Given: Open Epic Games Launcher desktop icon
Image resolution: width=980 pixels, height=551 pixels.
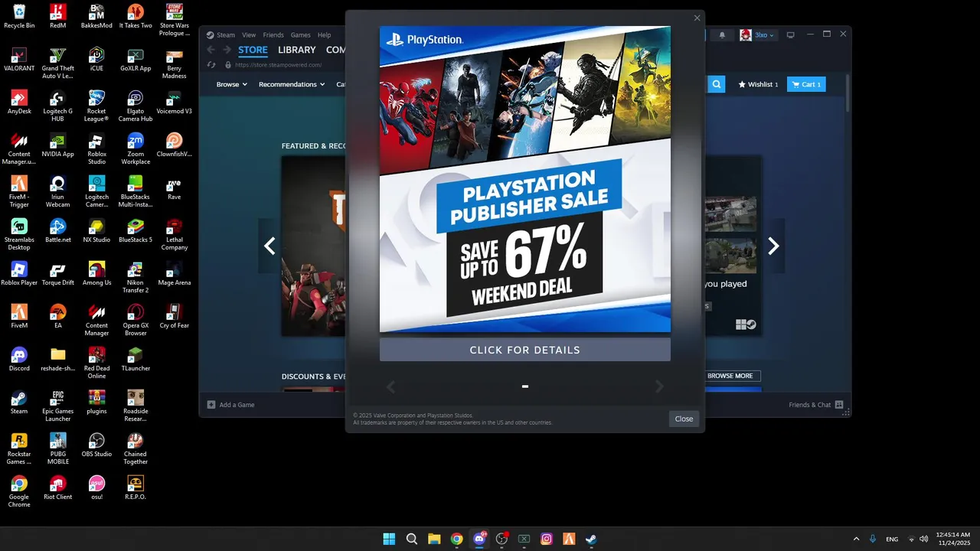Looking at the screenshot, I should [57, 406].
